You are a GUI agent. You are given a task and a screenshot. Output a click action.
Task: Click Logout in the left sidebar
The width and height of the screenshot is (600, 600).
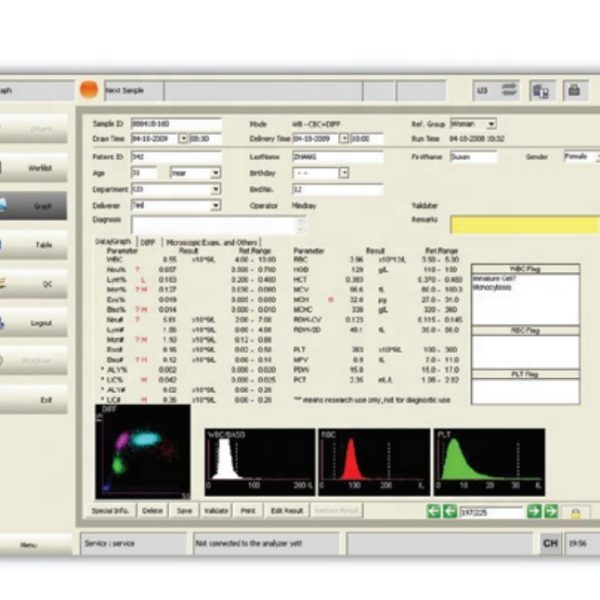click(x=33, y=323)
